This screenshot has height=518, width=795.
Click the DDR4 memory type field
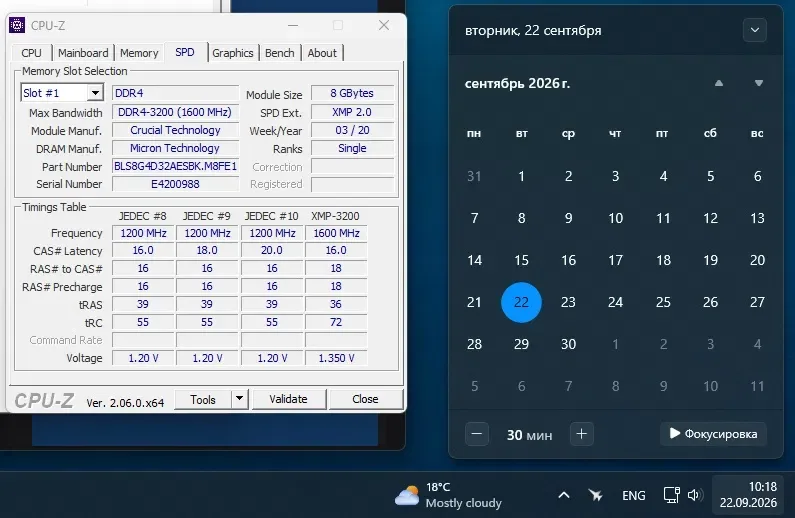[x=175, y=93]
